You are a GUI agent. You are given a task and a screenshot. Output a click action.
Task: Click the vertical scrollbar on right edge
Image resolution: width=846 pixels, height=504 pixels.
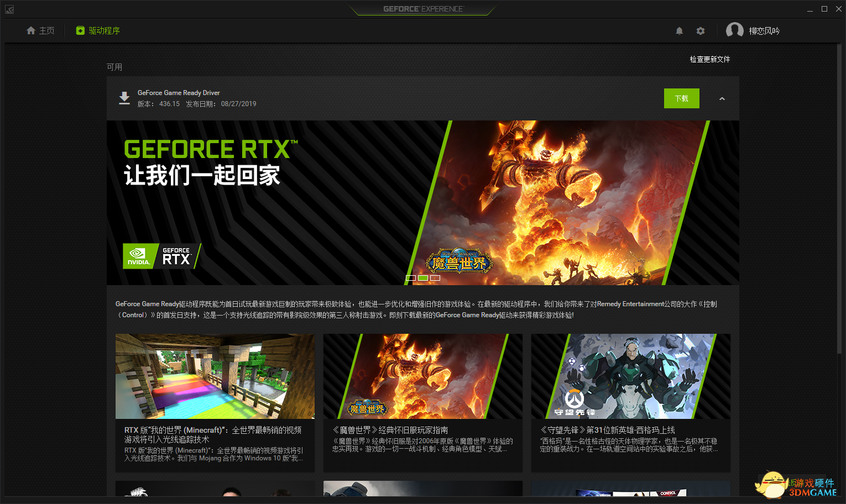(x=839, y=199)
